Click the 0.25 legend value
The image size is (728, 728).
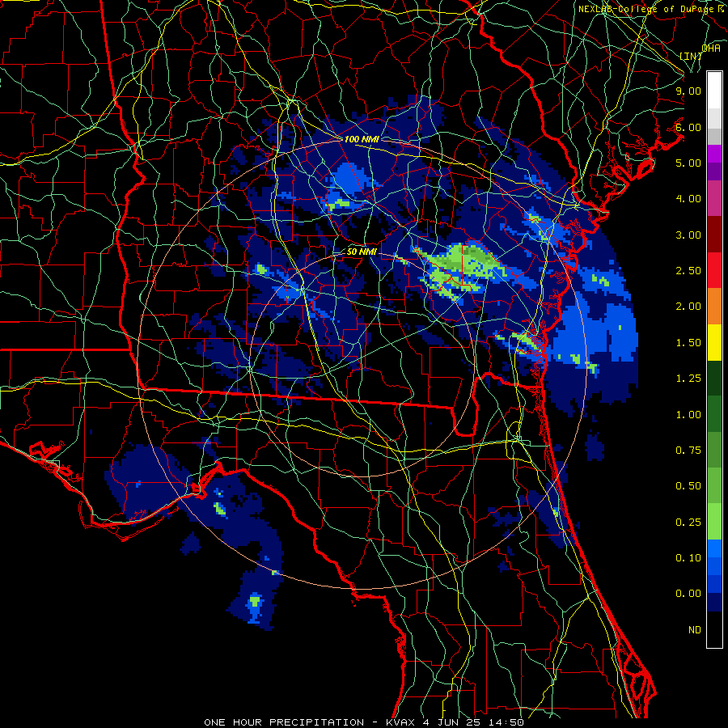[x=688, y=523]
